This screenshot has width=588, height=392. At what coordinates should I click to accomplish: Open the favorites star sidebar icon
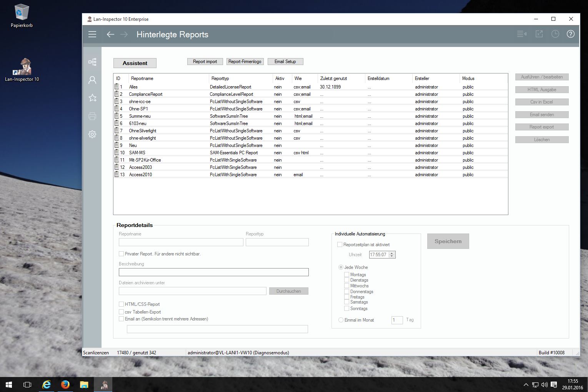[92, 98]
